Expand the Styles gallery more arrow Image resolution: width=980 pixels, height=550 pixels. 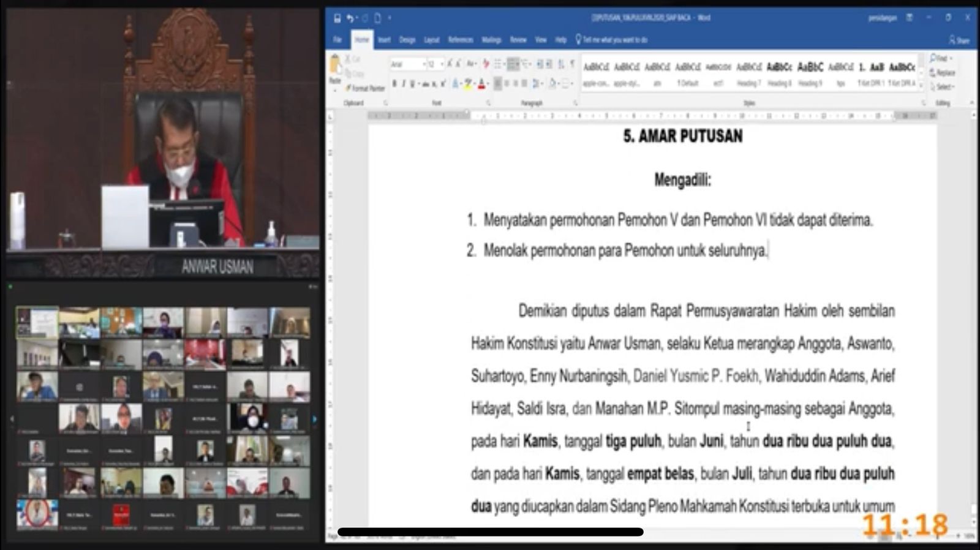[921, 85]
